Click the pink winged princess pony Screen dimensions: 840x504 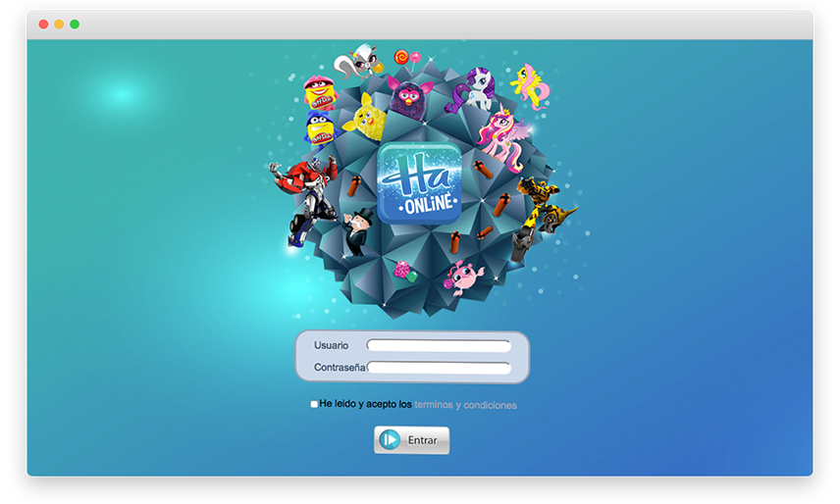505,135
